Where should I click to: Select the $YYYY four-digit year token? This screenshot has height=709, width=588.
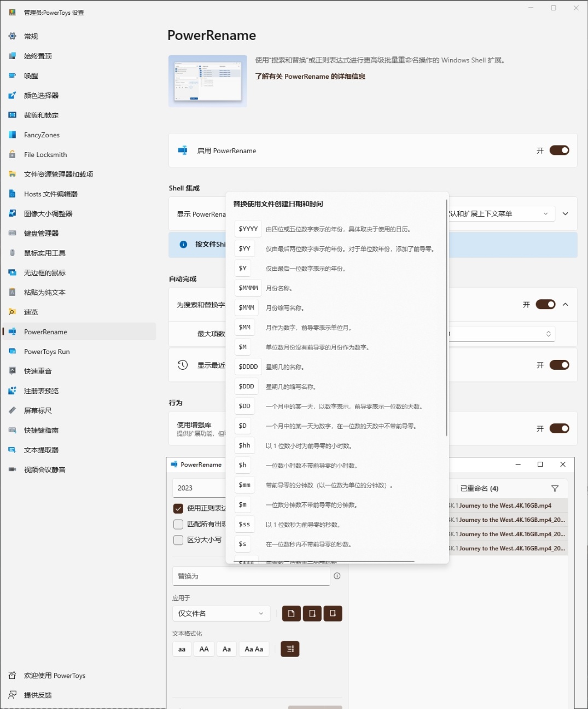(x=248, y=229)
